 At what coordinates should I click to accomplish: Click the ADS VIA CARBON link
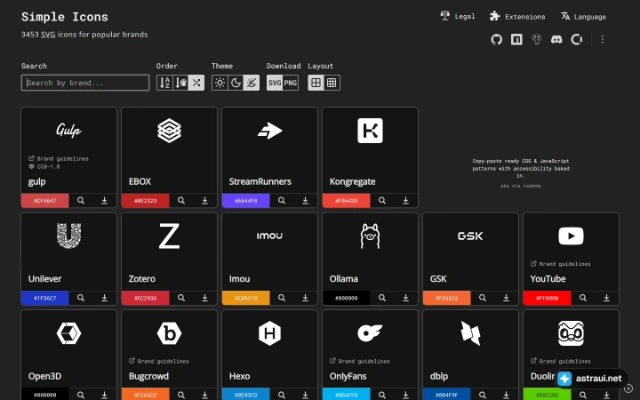pos(520,186)
